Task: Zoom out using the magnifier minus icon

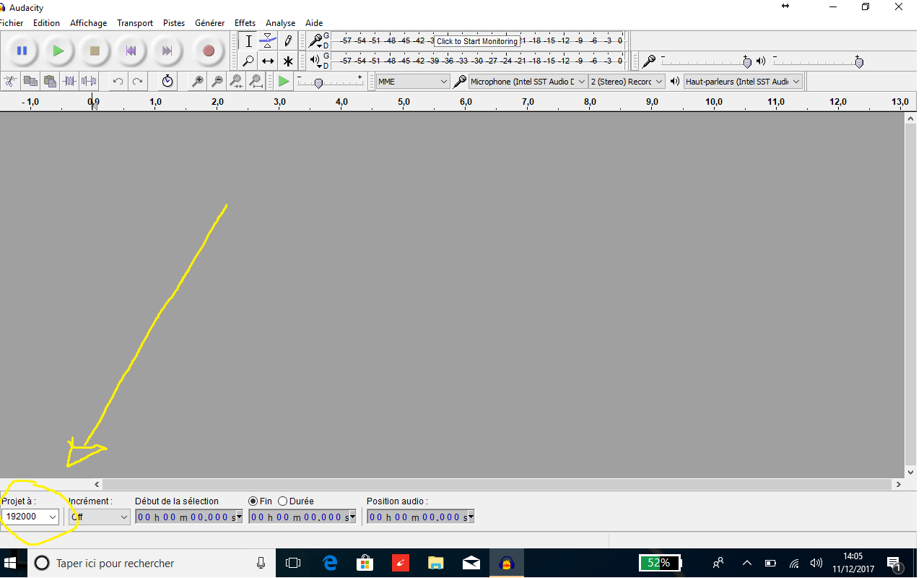Action: coord(217,82)
